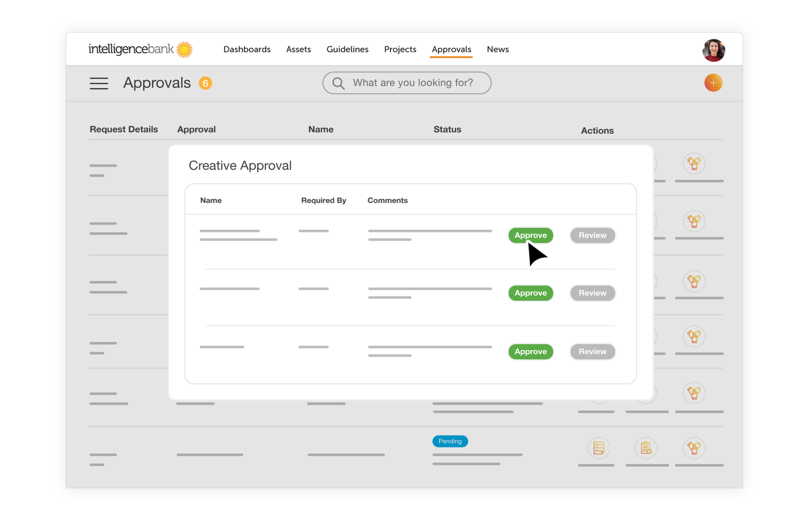Open the checklist icon in the Pending row
Image resolution: width=809 pixels, height=532 pixels.
(x=598, y=448)
